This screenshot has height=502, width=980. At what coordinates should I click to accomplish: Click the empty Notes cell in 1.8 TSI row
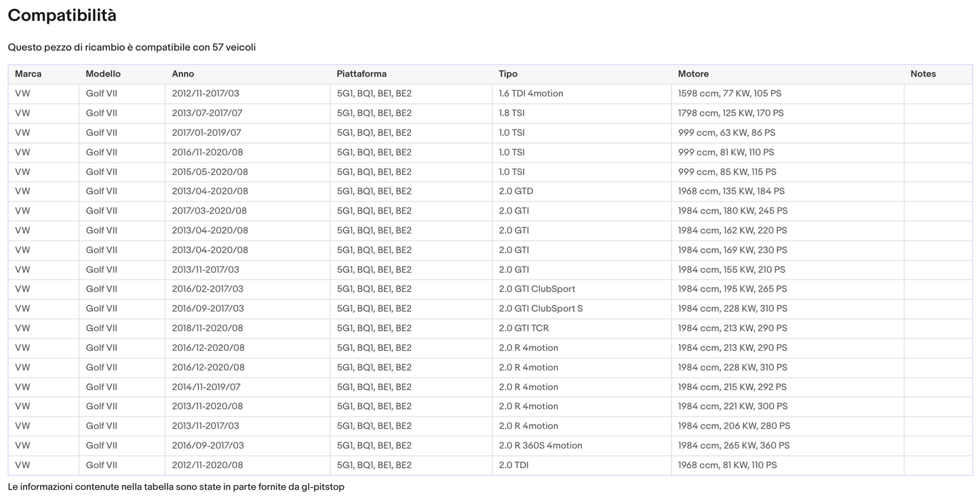[x=938, y=113]
